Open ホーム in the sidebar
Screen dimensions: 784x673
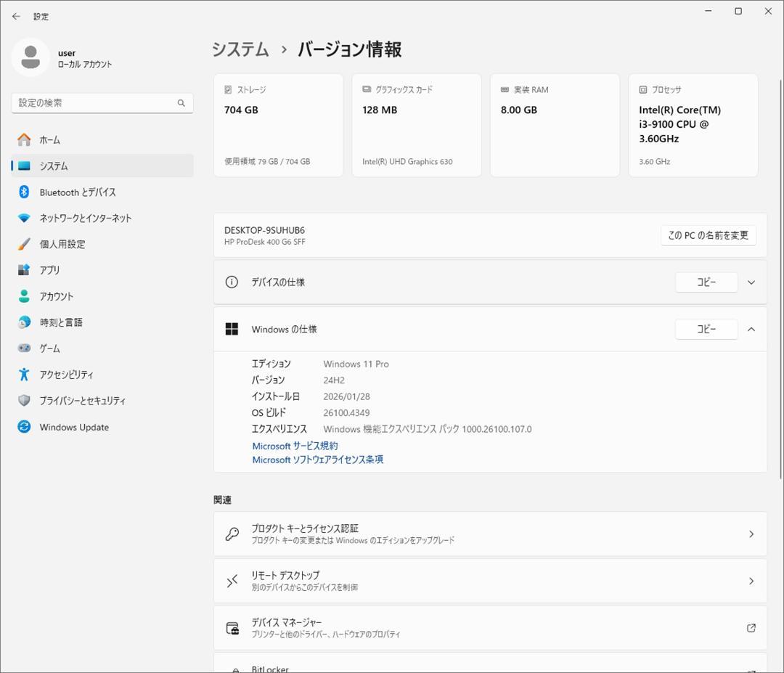point(102,140)
